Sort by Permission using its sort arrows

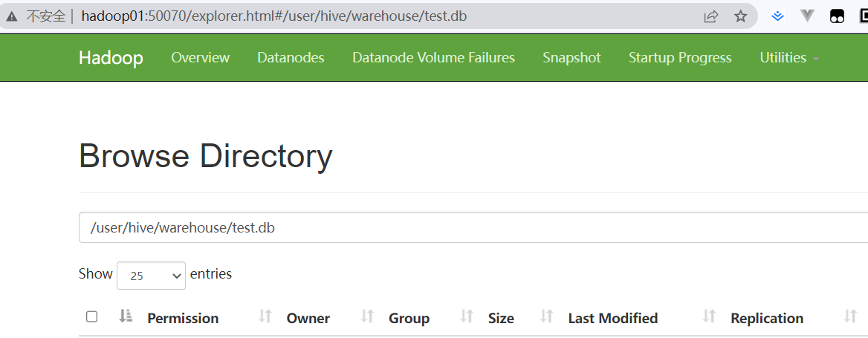click(265, 317)
